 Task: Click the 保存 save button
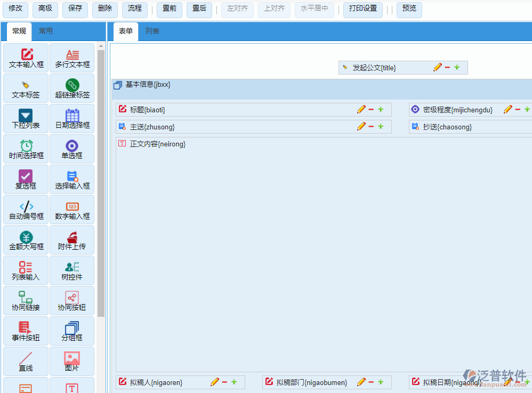75,9
